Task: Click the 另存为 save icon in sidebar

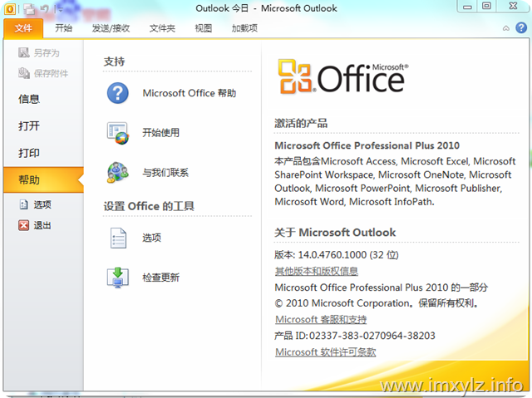Action: (x=24, y=52)
